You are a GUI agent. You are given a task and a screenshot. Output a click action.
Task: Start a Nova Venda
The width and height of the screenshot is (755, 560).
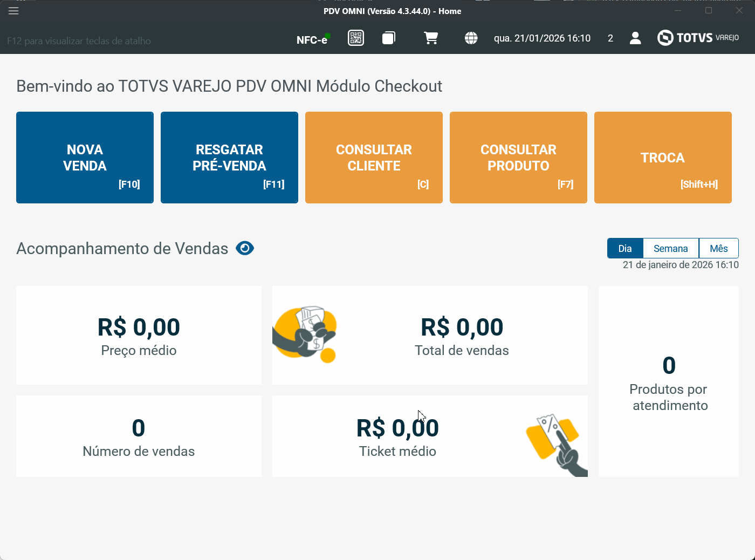[85, 158]
